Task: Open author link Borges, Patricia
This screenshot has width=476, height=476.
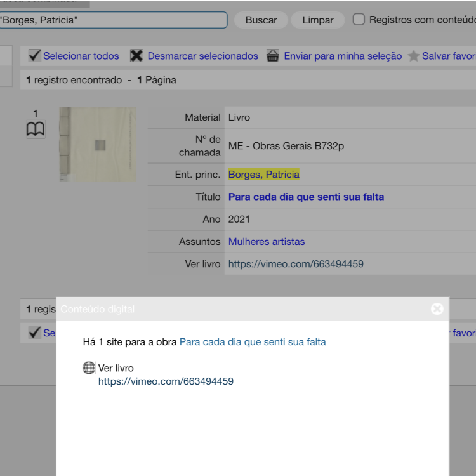Action: tap(264, 175)
